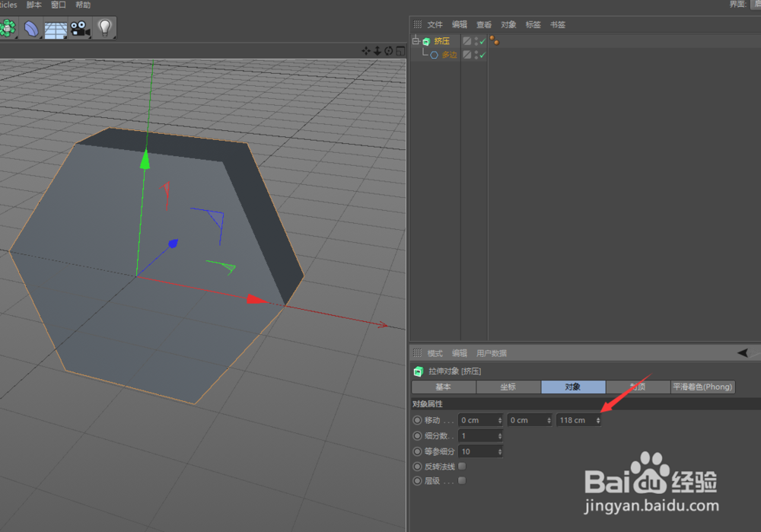Open the object manager 查看 menu
This screenshot has height=532, width=761.
pyautogui.click(x=484, y=25)
